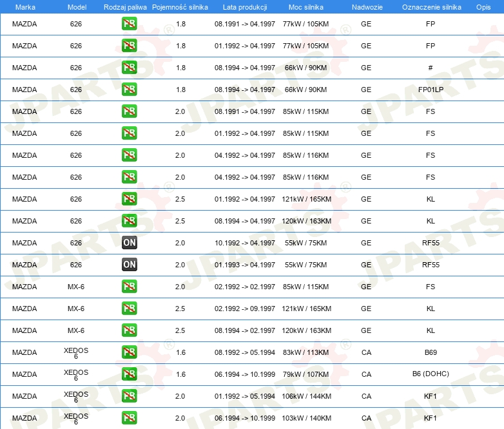504x429 pixels.
Task: Select the '08.1994 -> 02.1997' production years
Action: [x=245, y=330]
